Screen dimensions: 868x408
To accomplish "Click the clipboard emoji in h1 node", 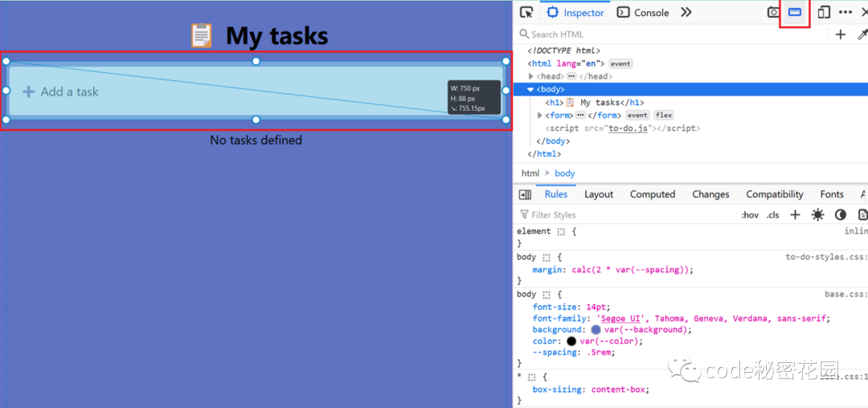I will tap(570, 102).
